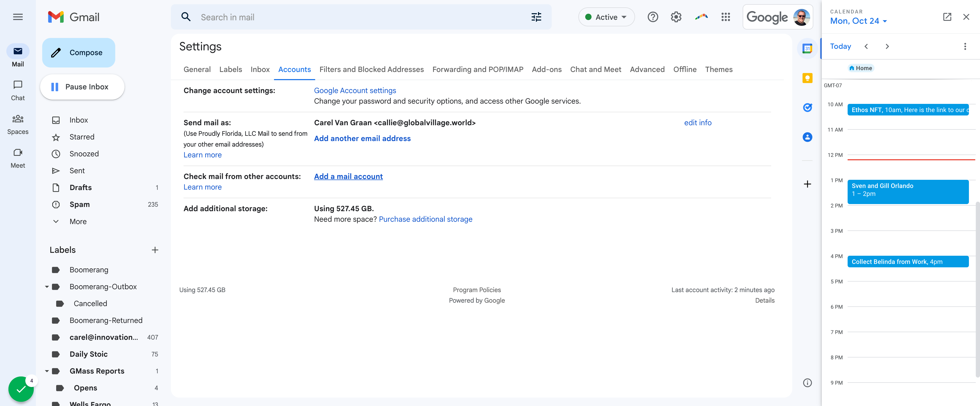
Task: Open calendar more options menu
Action: (965, 46)
